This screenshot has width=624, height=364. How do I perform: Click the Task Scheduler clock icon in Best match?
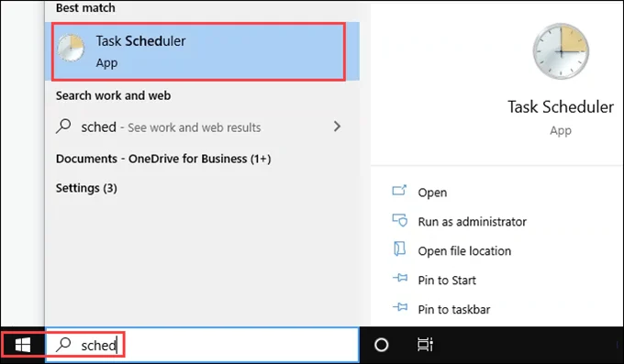coord(71,48)
